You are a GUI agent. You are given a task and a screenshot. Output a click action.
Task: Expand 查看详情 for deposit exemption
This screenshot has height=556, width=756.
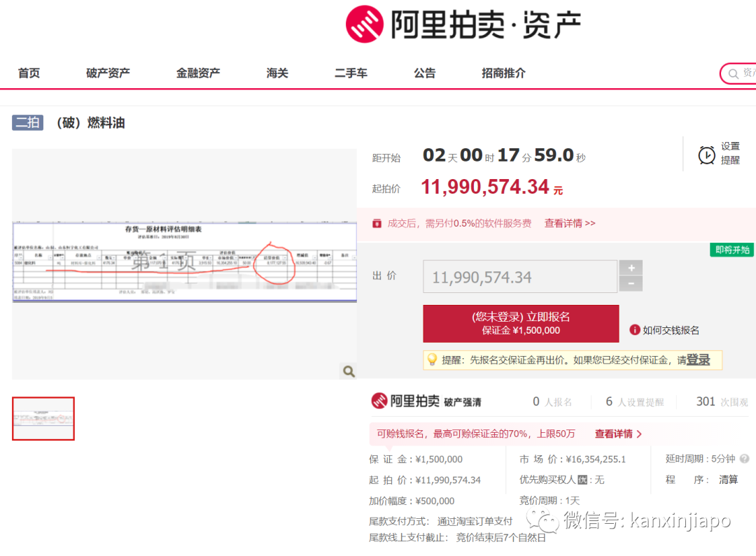coord(618,434)
